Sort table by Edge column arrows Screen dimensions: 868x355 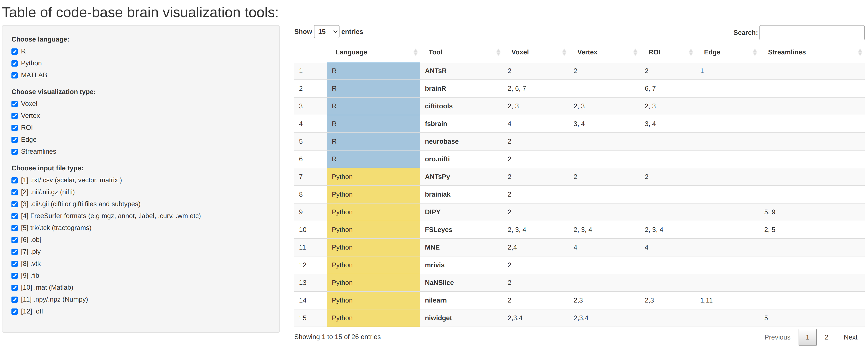(755, 52)
